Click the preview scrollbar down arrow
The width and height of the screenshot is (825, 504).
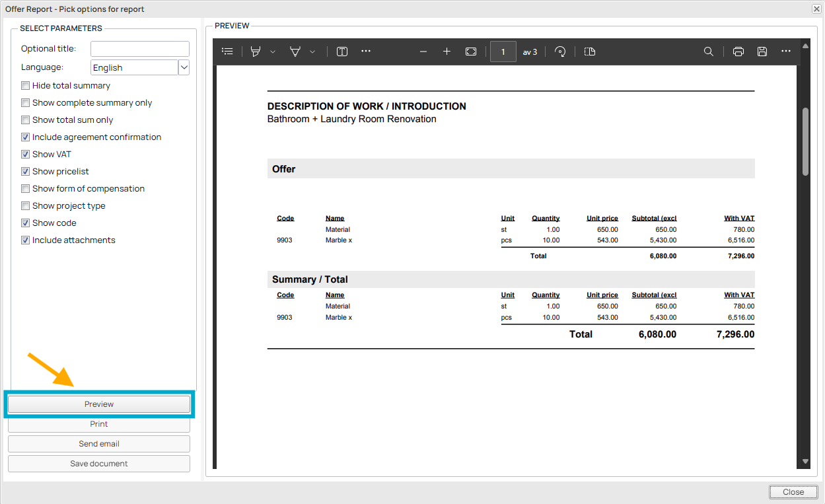tap(805, 461)
